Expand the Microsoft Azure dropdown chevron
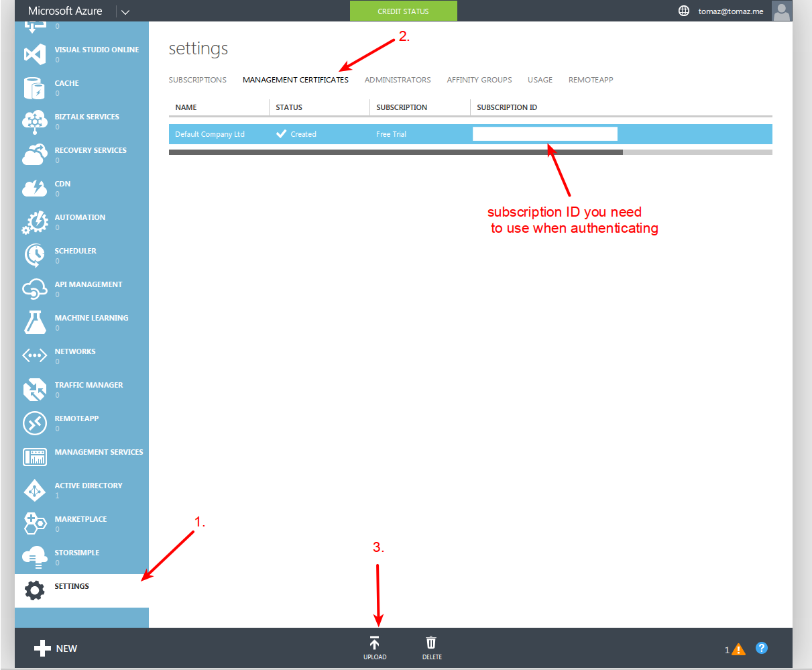 [125, 12]
